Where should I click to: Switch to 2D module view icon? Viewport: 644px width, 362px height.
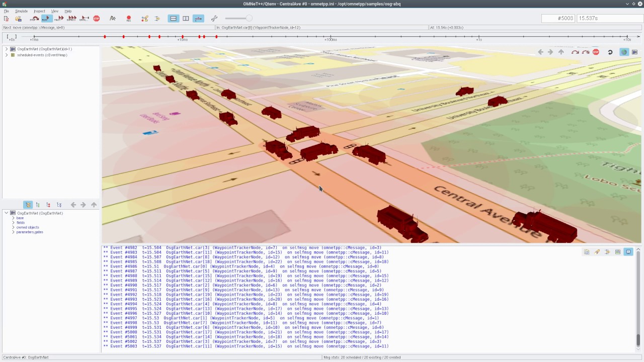pos(634,52)
